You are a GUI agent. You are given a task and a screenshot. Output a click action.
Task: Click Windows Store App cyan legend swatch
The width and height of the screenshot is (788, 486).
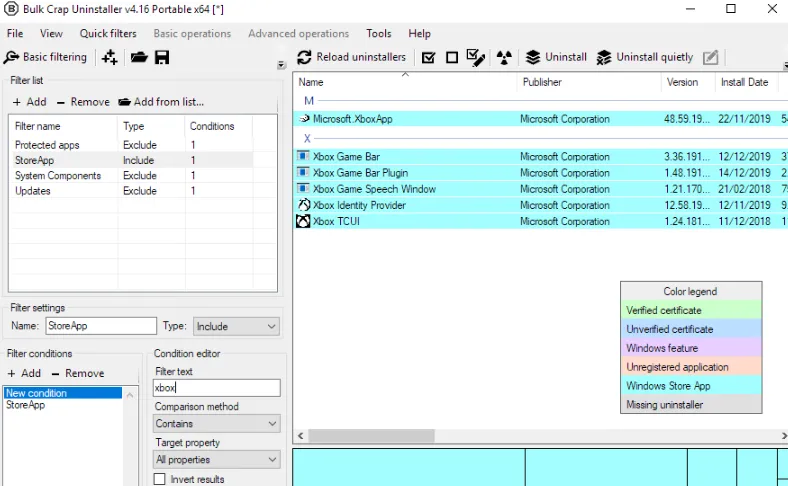691,385
